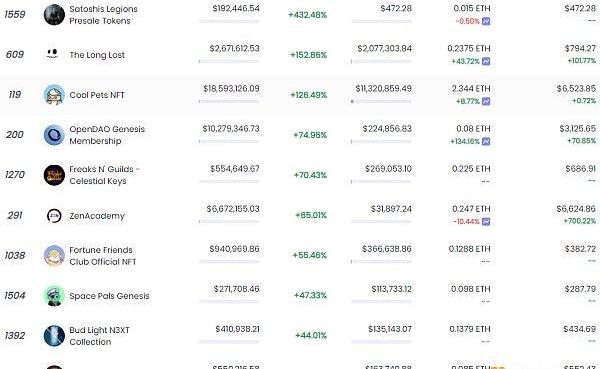
Task: Open chart icon beside OpenDAO floor price change
Action: 486,142
